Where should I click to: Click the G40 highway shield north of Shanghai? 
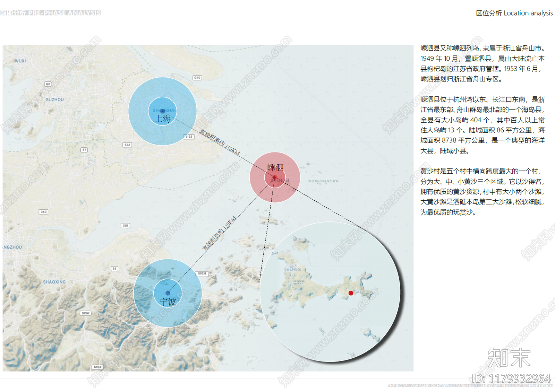pos(197,78)
